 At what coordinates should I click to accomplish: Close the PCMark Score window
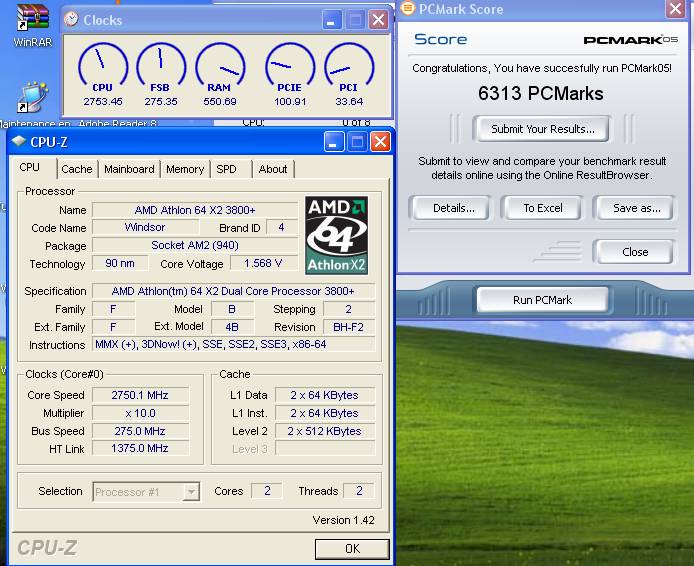point(676,9)
